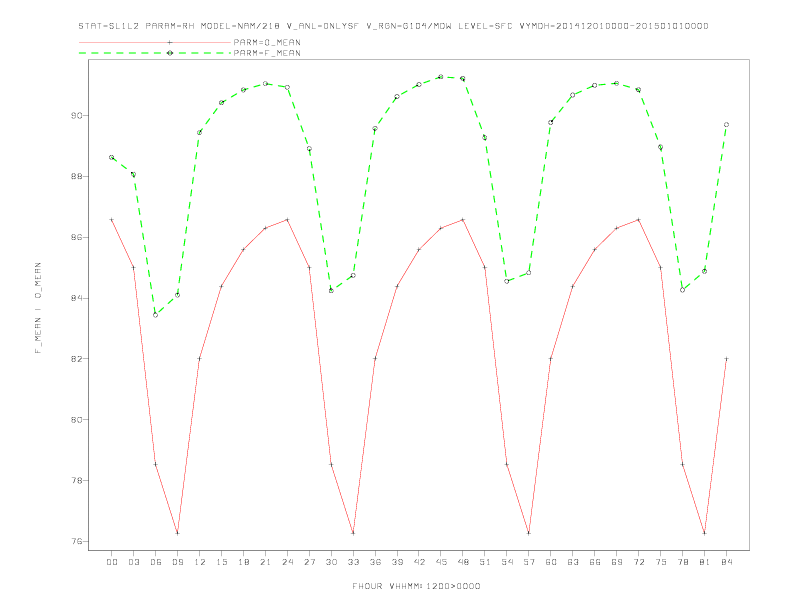Click y-axis tick label 80
The height and width of the screenshot is (612, 792).
point(76,420)
